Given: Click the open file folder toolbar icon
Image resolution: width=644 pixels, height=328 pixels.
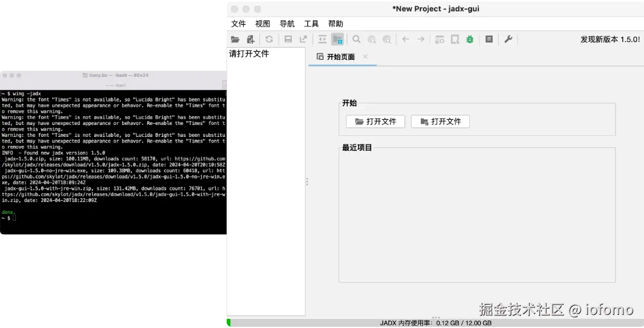Looking at the screenshot, I should point(235,39).
